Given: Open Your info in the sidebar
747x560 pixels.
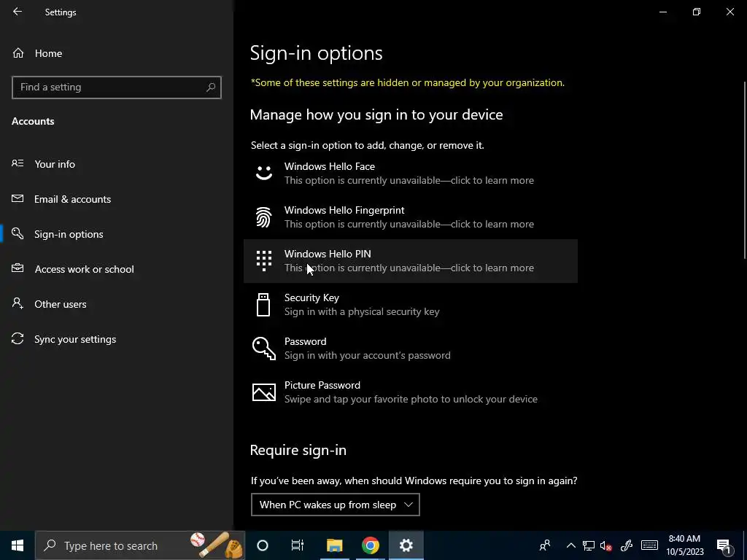Looking at the screenshot, I should 117,164.
